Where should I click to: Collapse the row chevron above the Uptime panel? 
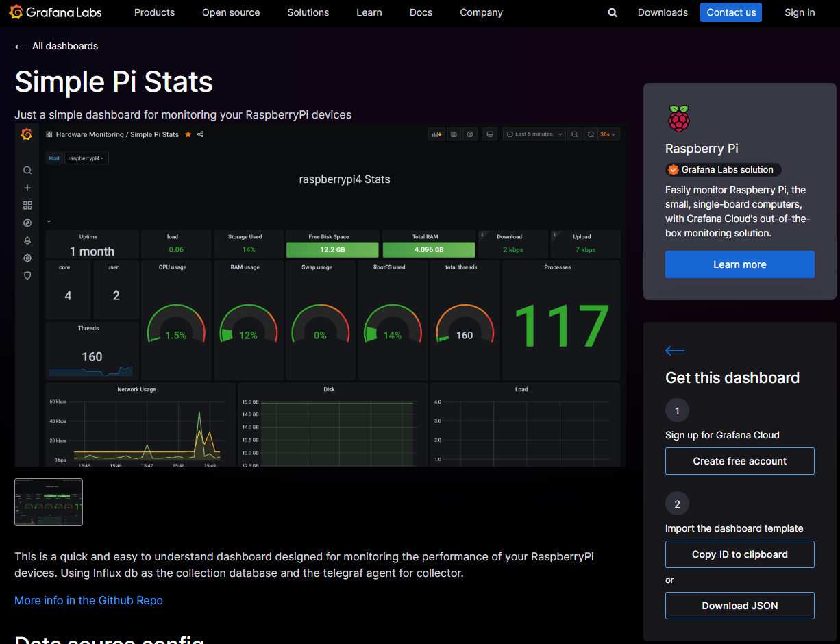click(x=49, y=222)
